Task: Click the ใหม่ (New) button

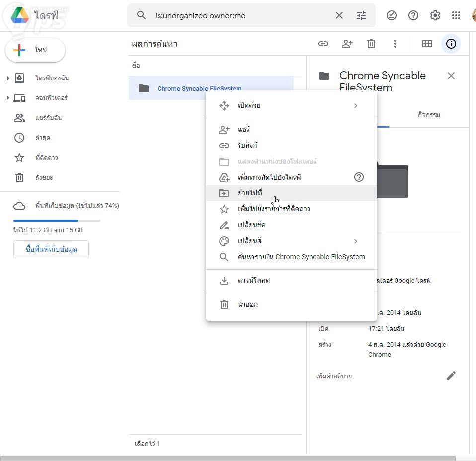Action: [35, 50]
